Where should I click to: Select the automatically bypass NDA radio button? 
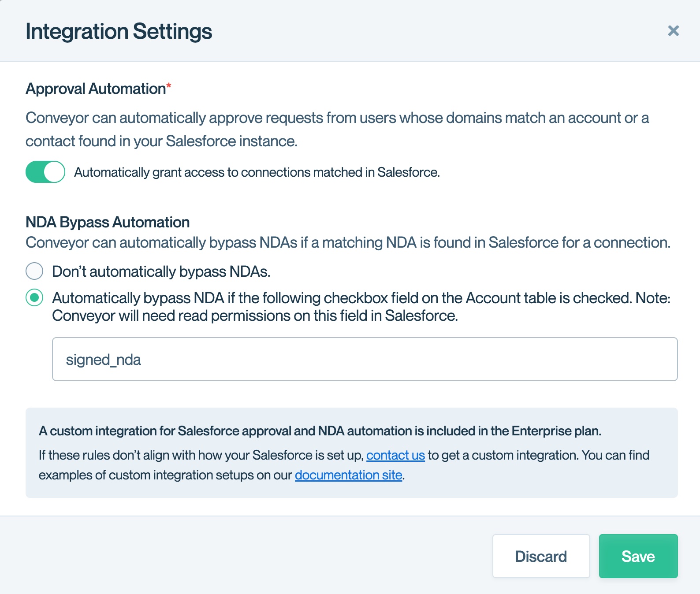tap(34, 298)
